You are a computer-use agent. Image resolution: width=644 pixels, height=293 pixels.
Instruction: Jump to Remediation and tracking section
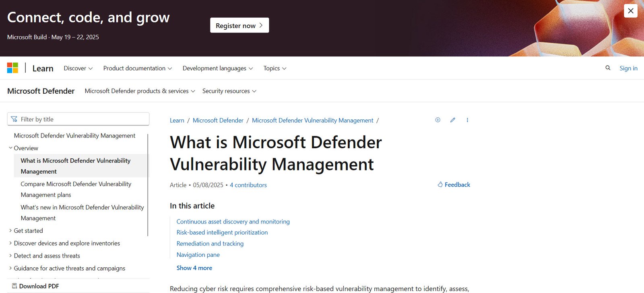pos(210,244)
